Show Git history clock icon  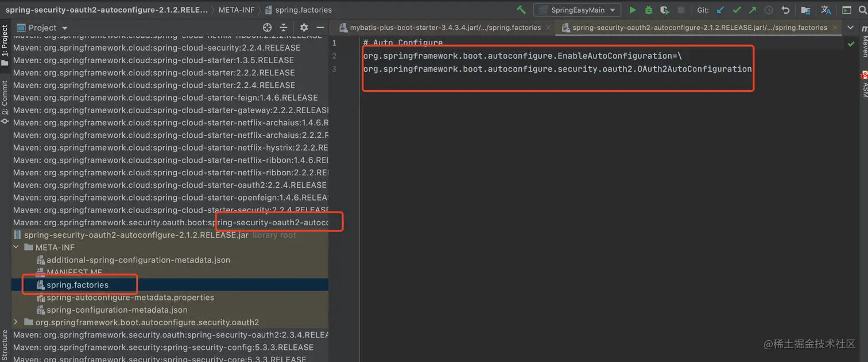click(769, 10)
